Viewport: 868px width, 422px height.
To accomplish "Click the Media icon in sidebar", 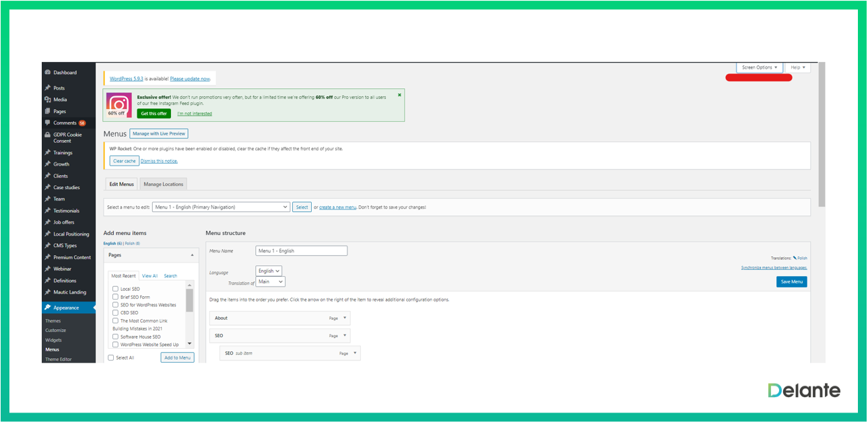I will [47, 100].
